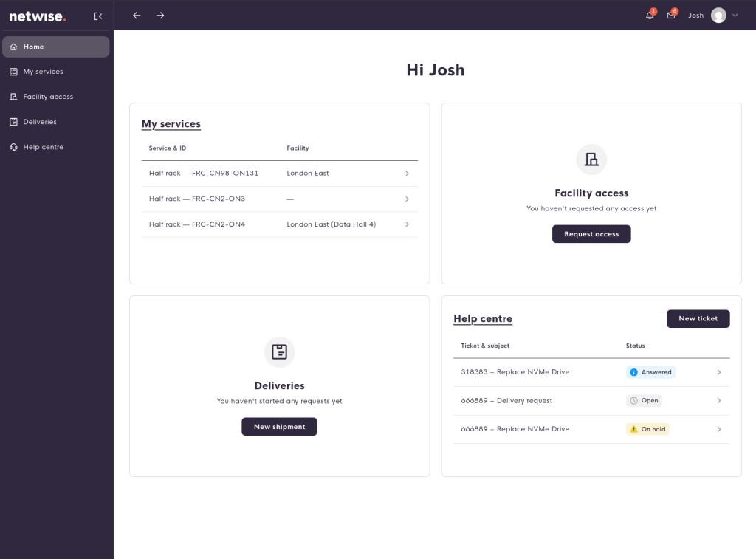Image resolution: width=756 pixels, height=559 pixels.
Task: Open Facility access in the sidebar
Action: [x=48, y=97]
